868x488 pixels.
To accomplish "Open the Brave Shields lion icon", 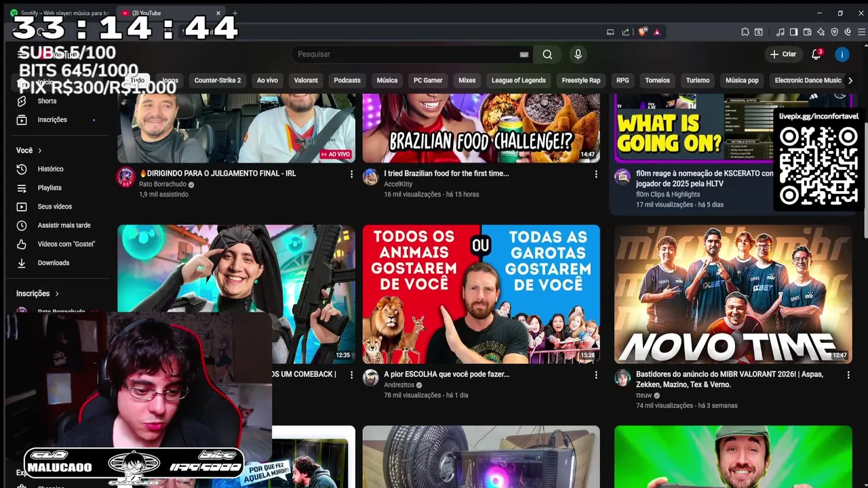I will click(x=643, y=32).
